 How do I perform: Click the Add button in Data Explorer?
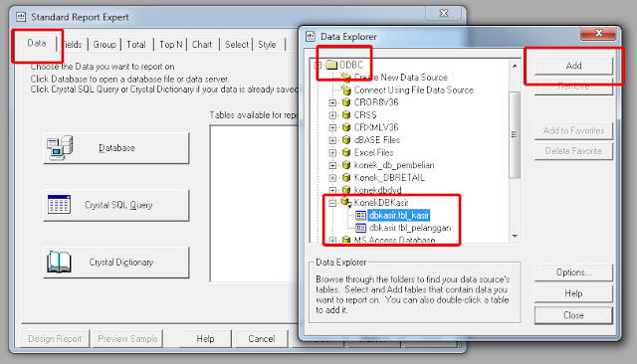pyautogui.click(x=573, y=66)
